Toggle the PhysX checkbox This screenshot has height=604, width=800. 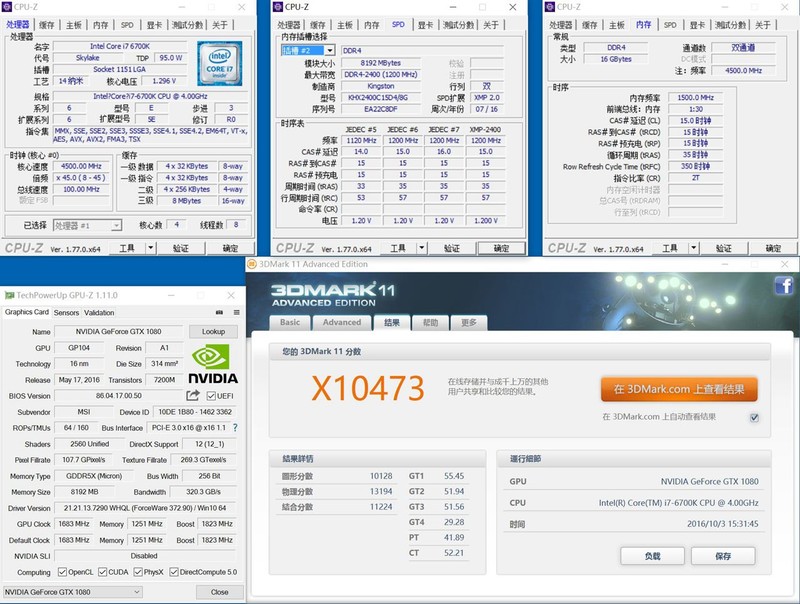pyautogui.click(x=138, y=572)
